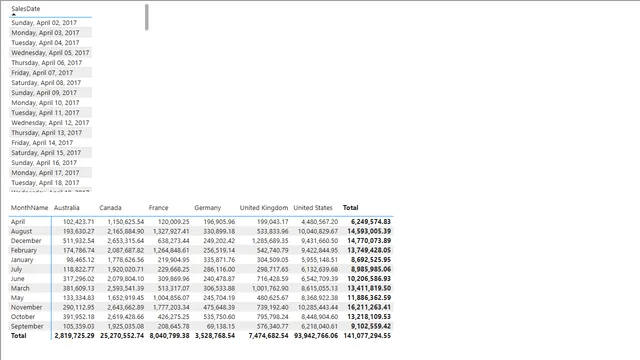Select Tuesday, April 04, 2017 row

pos(51,43)
